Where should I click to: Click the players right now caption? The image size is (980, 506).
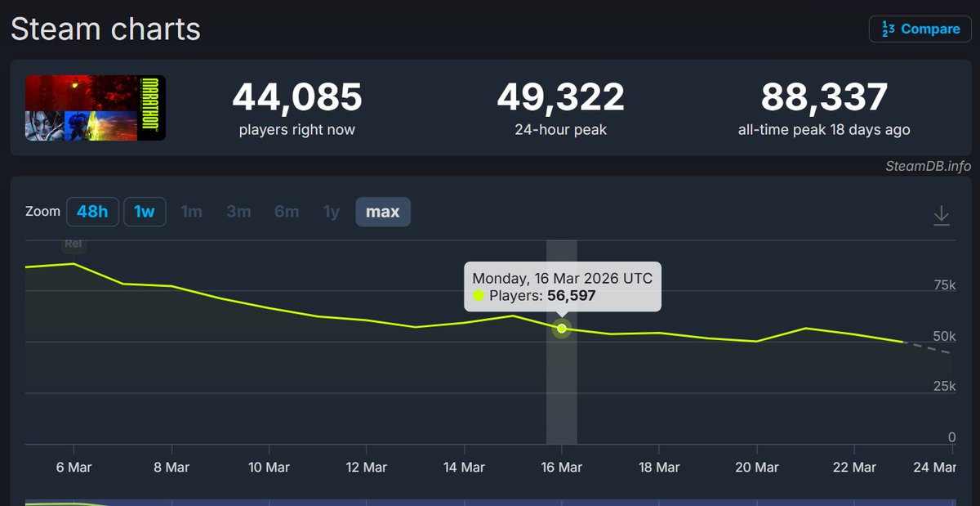pyautogui.click(x=296, y=130)
